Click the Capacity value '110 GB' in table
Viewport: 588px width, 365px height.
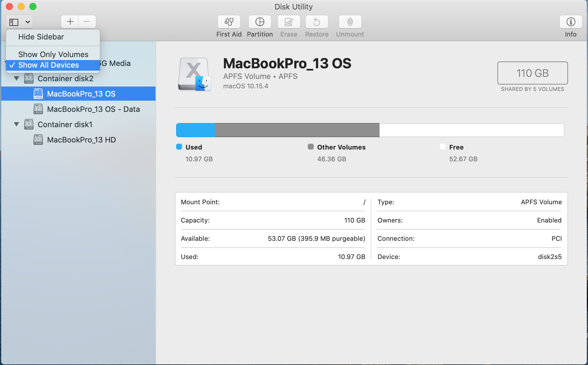click(355, 220)
